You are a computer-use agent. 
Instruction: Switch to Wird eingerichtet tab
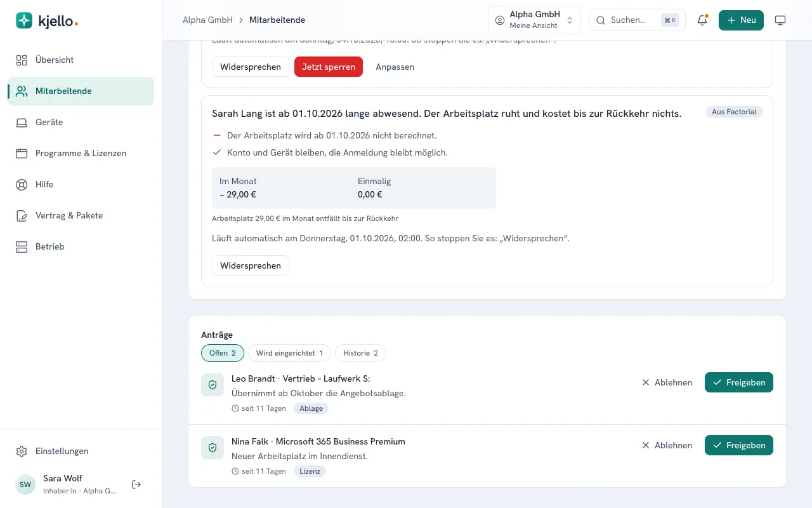point(289,353)
